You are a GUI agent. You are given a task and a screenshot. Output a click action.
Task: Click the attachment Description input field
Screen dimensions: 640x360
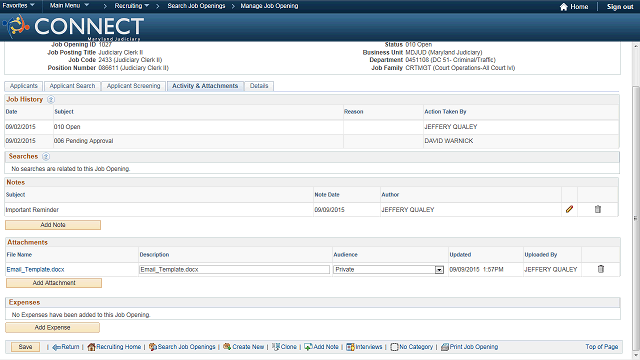234,269
